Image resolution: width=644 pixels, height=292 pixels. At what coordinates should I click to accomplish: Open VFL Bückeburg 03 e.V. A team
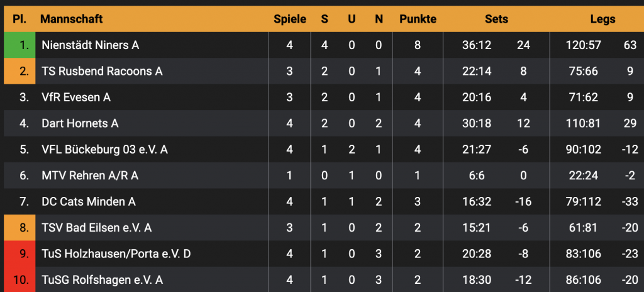104,150
